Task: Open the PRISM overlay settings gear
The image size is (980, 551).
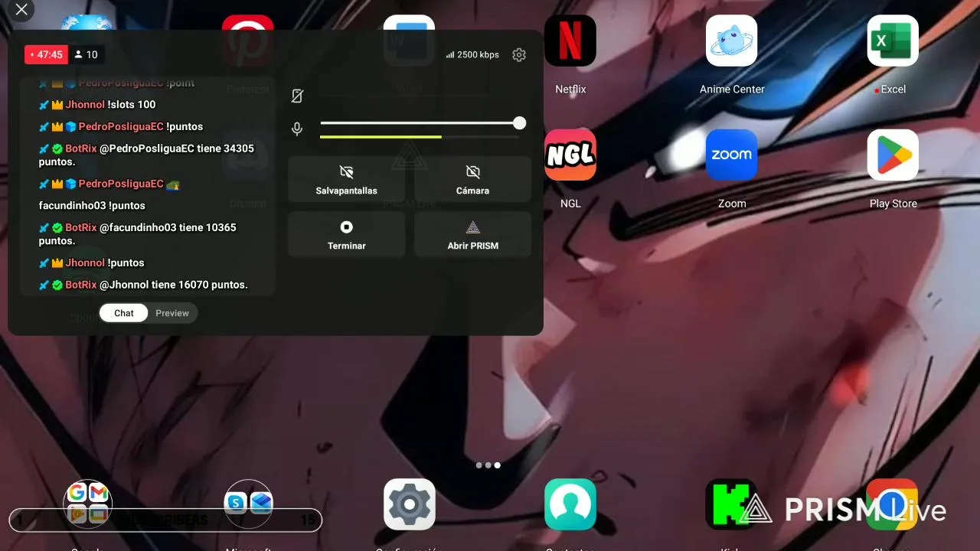Action: pos(519,55)
